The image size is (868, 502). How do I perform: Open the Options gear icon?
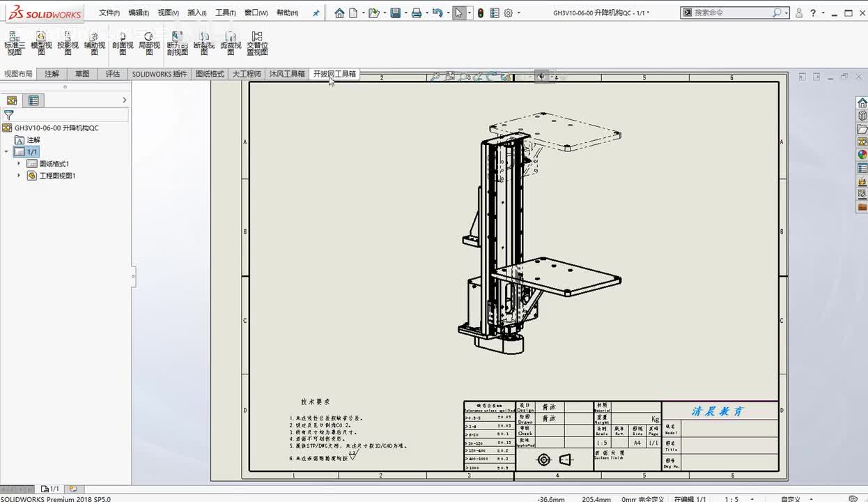pos(509,13)
